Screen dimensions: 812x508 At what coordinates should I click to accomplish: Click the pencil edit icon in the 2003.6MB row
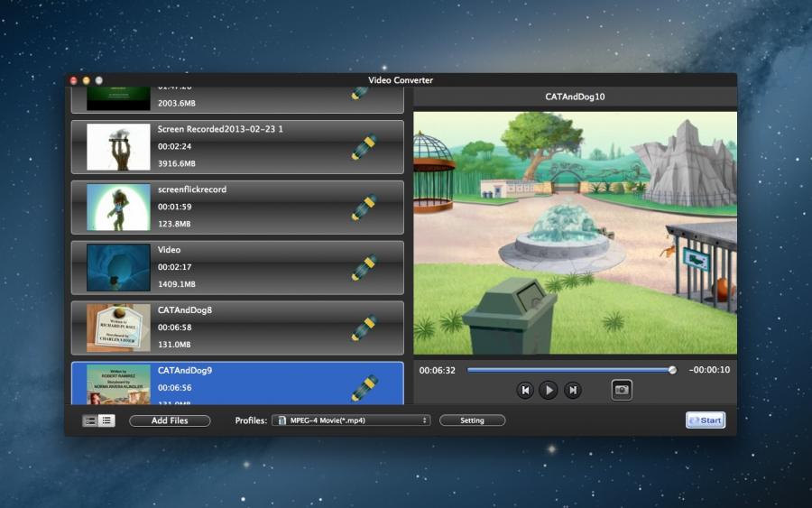[x=360, y=93]
